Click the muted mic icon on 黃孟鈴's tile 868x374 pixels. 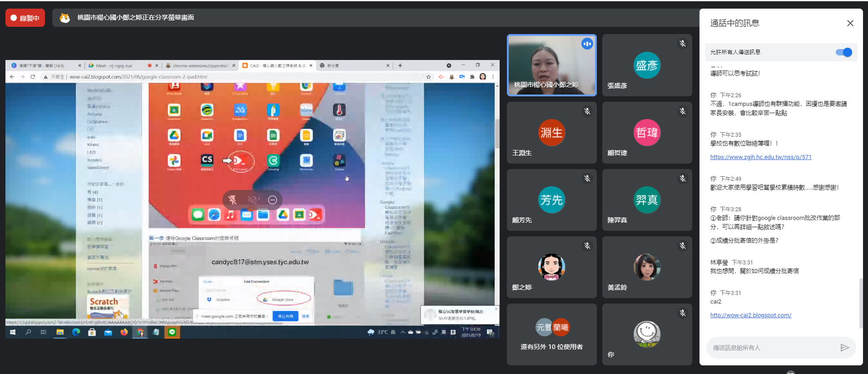coord(682,246)
